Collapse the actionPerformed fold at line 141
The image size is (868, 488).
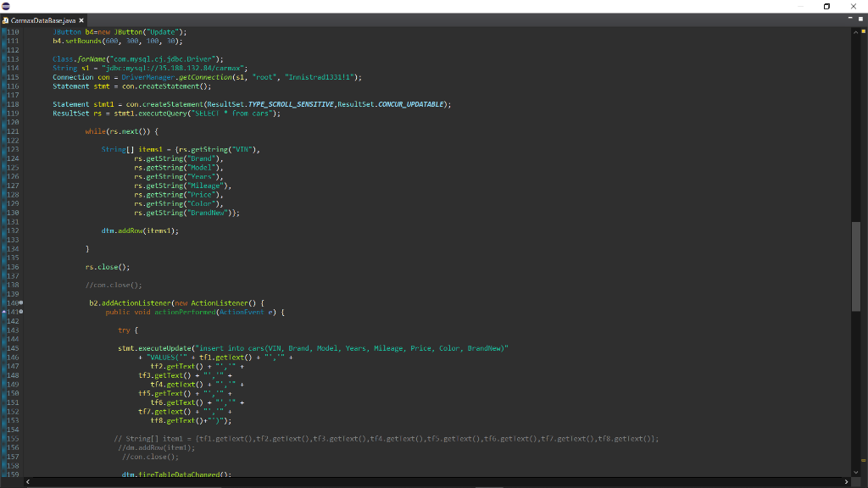click(x=20, y=312)
